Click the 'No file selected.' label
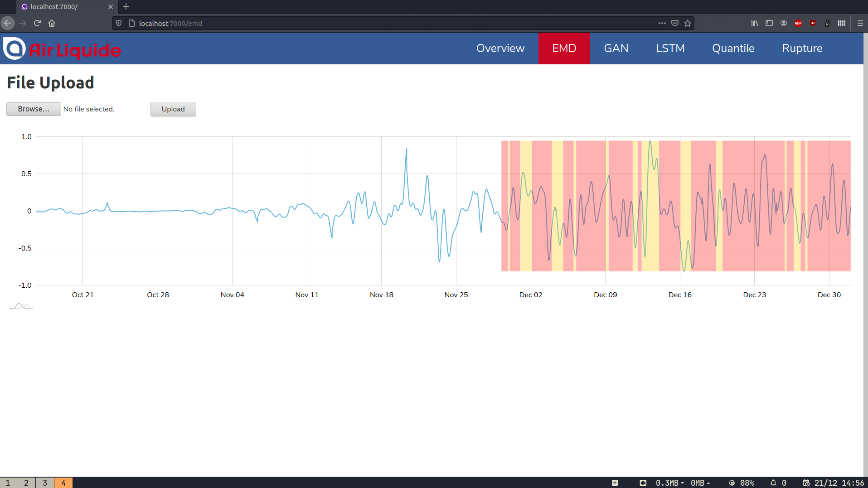Image resolution: width=868 pixels, height=488 pixels. (89, 109)
